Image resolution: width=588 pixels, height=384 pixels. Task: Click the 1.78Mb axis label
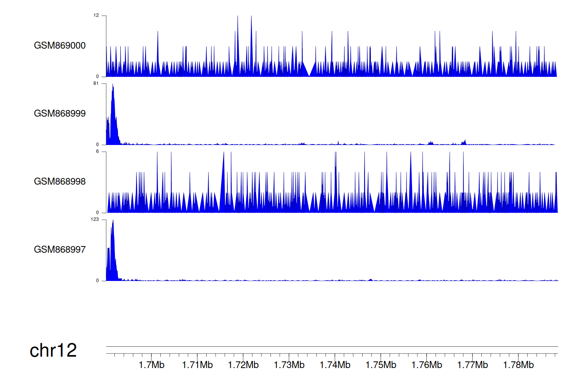(518, 365)
